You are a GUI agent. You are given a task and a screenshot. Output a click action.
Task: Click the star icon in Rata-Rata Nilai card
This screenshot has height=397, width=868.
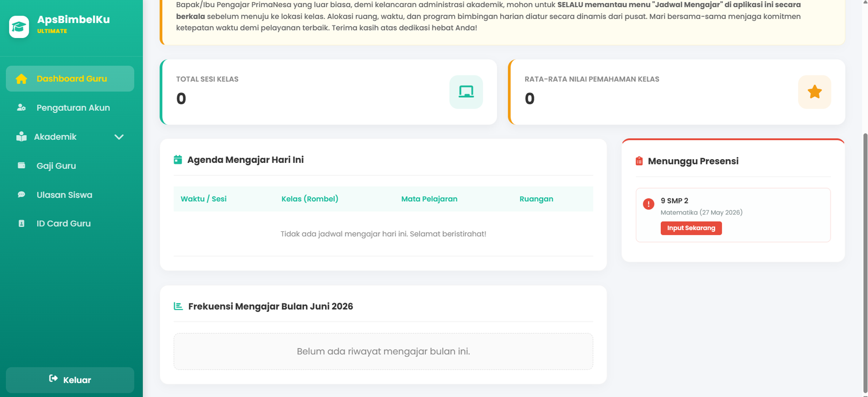[x=814, y=92]
